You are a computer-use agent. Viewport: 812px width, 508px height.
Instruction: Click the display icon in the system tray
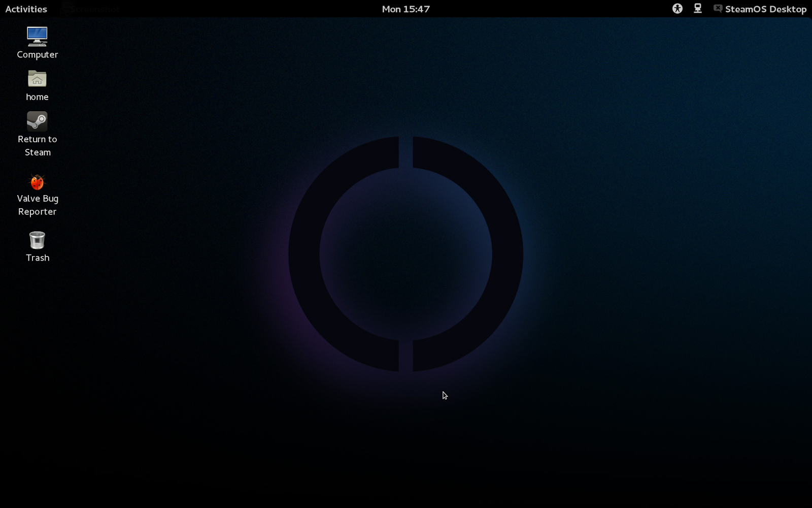pos(697,9)
